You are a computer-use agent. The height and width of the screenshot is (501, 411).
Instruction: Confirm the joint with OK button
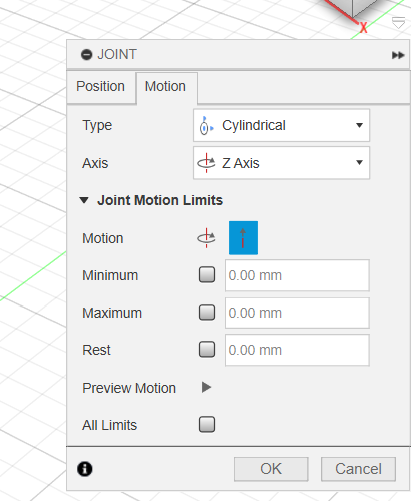(271, 469)
